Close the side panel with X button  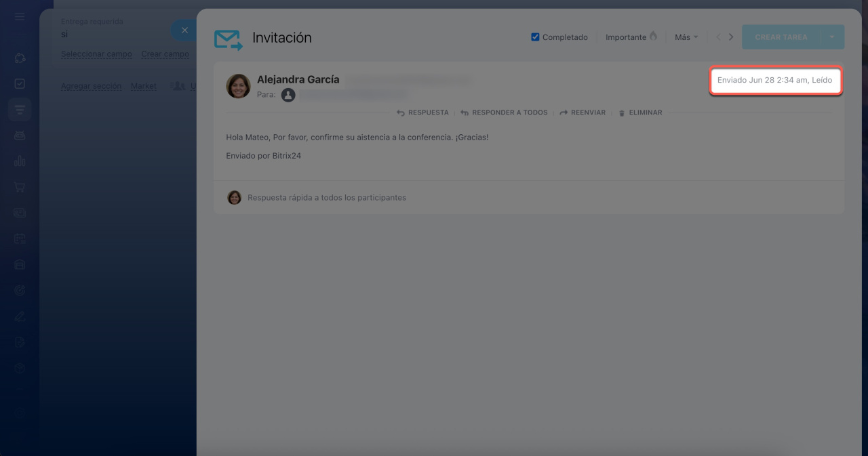(x=184, y=30)
